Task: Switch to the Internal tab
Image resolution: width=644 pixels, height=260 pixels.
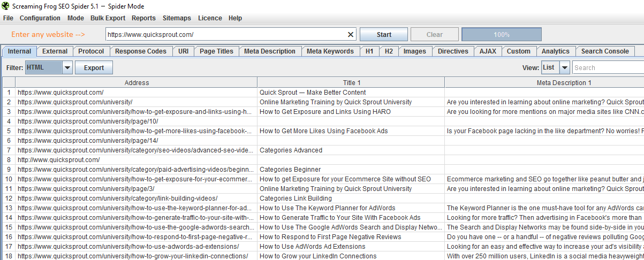Action: pyautogui.click(x=19, y=52)
